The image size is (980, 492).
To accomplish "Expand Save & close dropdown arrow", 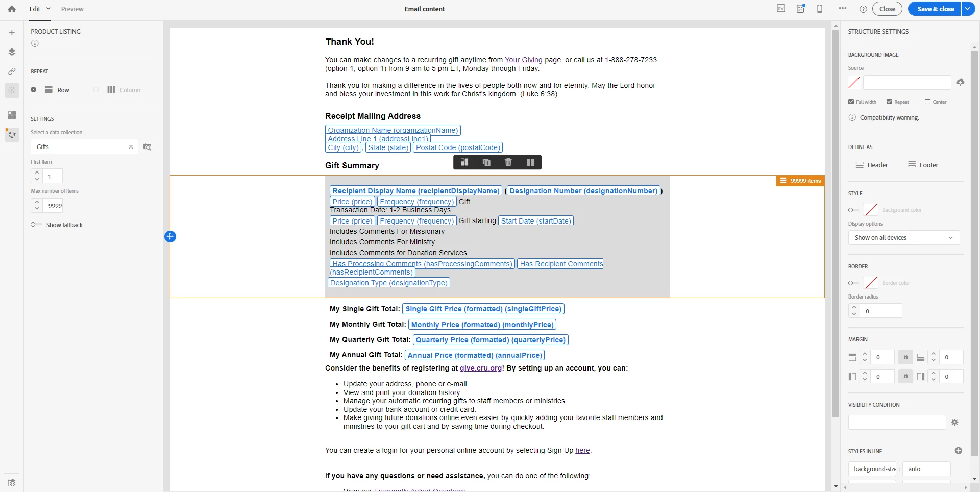I will point(968,9).
